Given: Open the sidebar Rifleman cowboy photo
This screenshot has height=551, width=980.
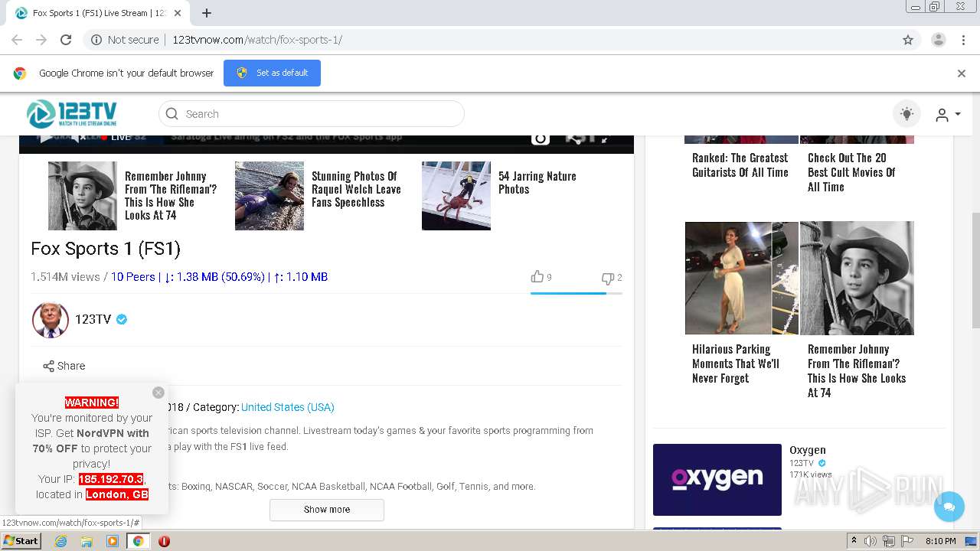Looking at the screenshot, I should tap(857, 279).
